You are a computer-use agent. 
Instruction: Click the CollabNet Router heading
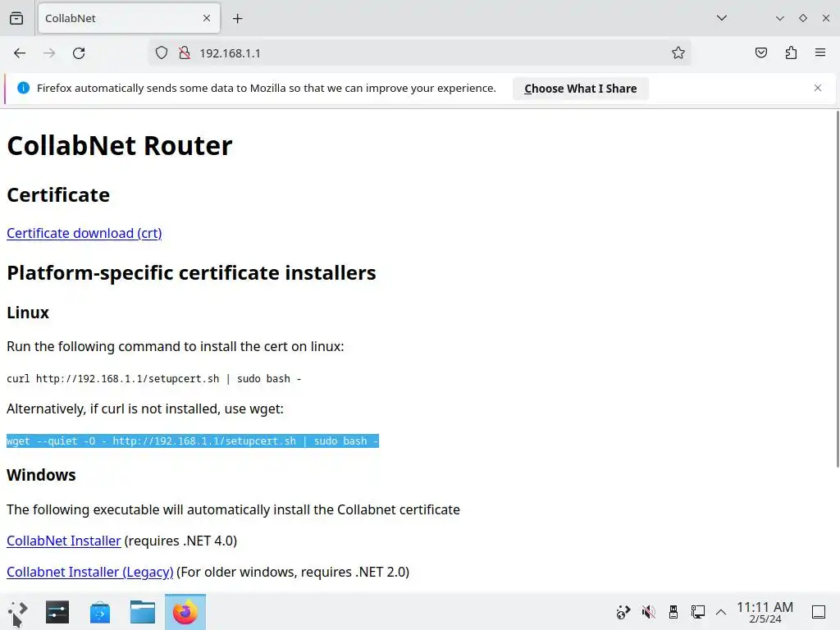pos(120,146)
